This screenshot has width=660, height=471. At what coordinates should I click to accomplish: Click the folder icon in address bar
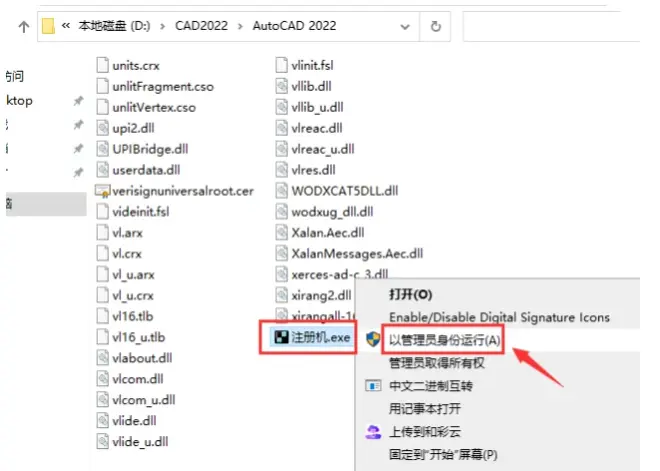click(48, 26)
